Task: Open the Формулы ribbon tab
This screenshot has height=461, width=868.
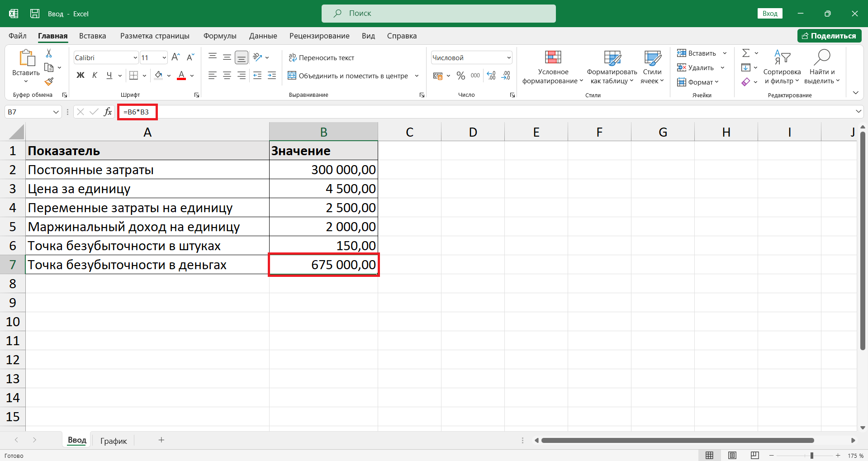Action: 220,36
